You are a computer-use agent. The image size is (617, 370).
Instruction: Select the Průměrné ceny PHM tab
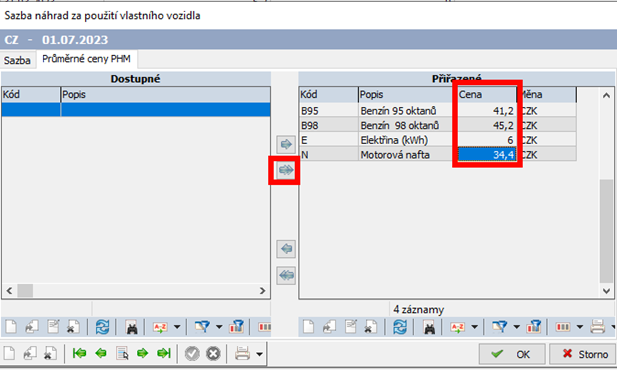pyautogui.click(x=86, y=59)
